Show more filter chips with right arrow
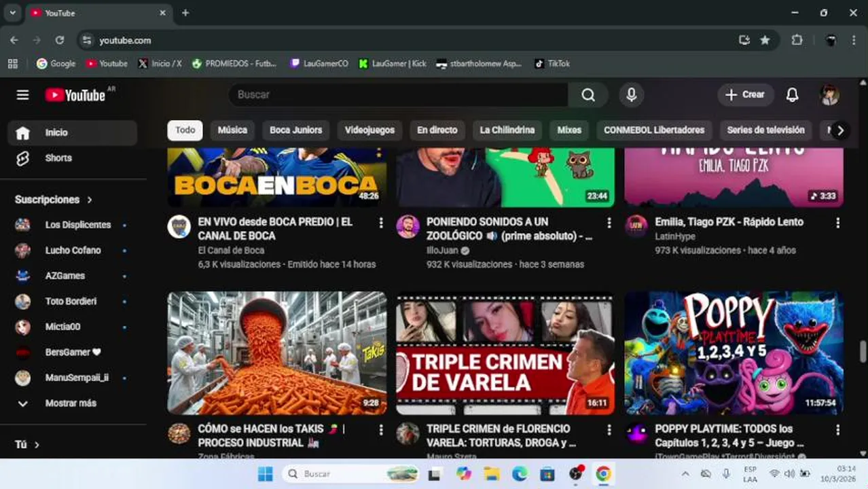Image resolution: width=868 pixels, height=489 pixels. tap(840, 130)
